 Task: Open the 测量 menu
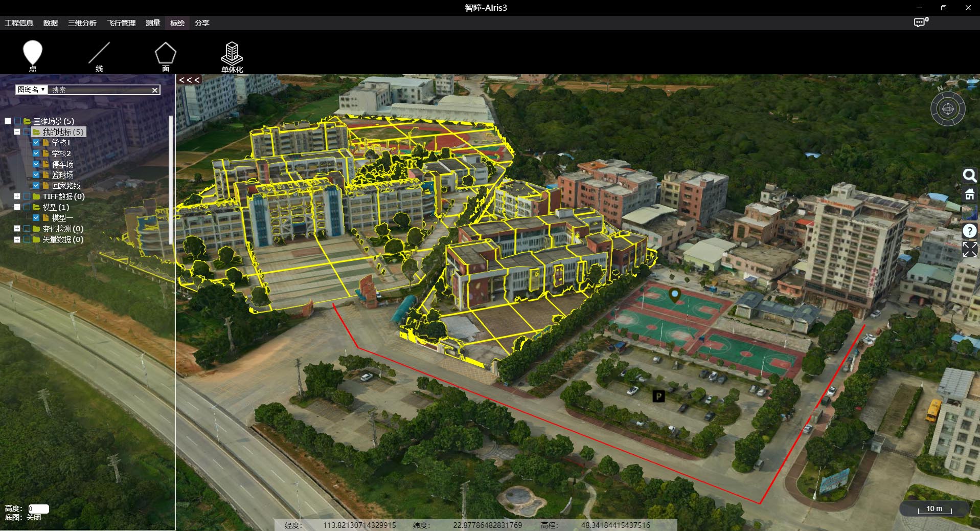coord(153,23)
